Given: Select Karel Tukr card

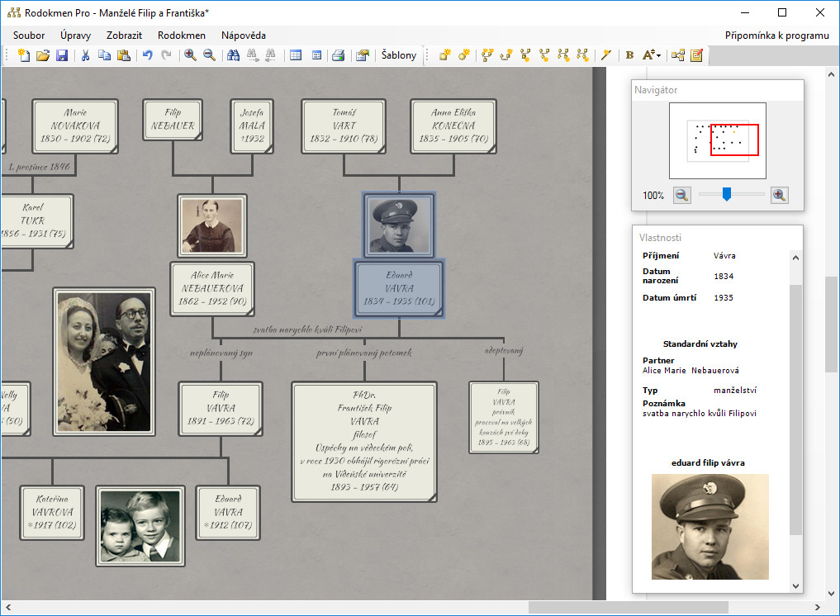Looking at the screenshot, I should (36, 220).
